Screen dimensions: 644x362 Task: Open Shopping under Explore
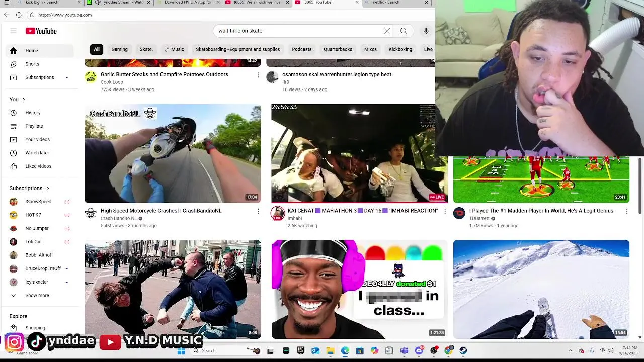40,328
